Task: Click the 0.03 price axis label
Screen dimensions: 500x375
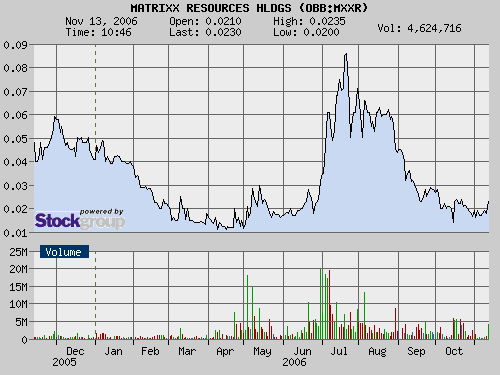Action: 15,186
